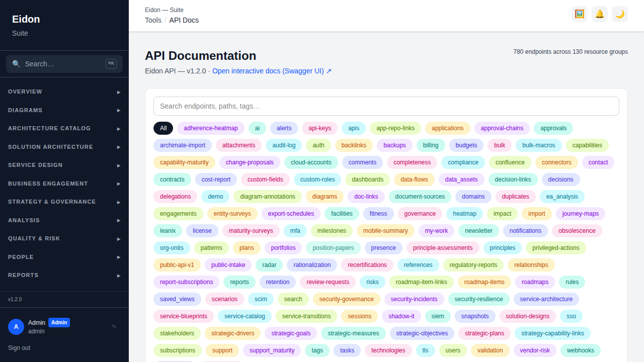Filter by approval-chains tag
The width and height of the screenshot is (644, 362).
tap(502, 128)
